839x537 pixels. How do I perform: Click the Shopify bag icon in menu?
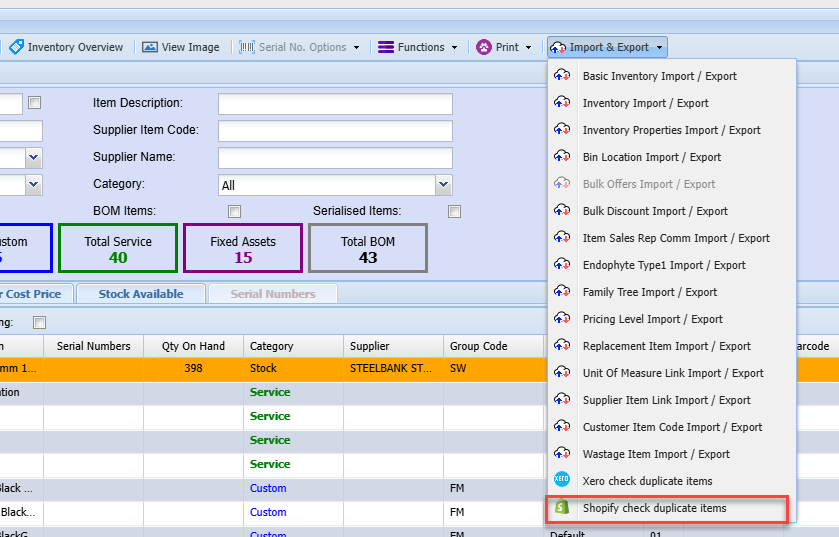coord(562,508)
